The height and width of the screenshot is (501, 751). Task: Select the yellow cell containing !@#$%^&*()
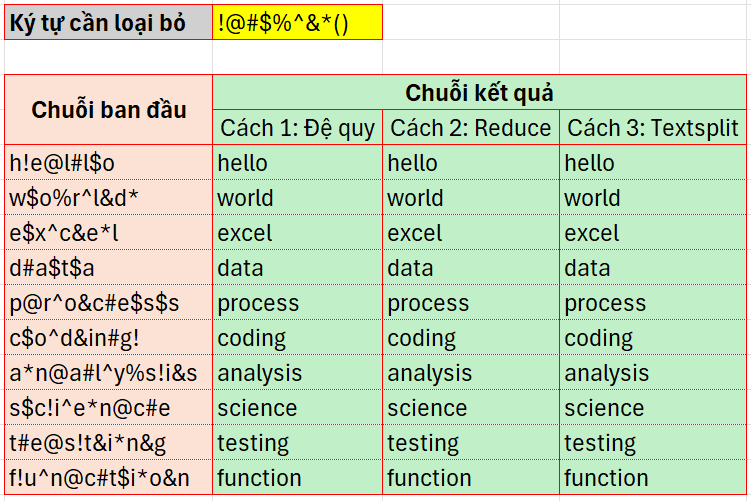tap(297, 23)
